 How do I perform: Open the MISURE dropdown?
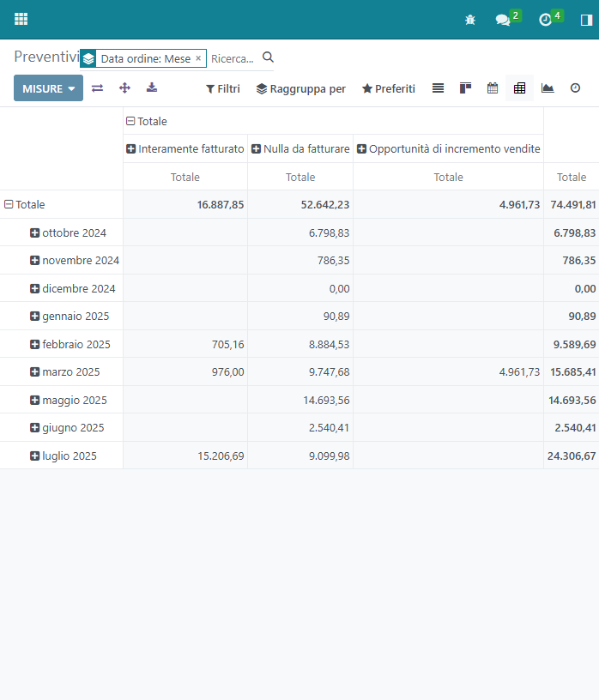(x=48, y=88)
